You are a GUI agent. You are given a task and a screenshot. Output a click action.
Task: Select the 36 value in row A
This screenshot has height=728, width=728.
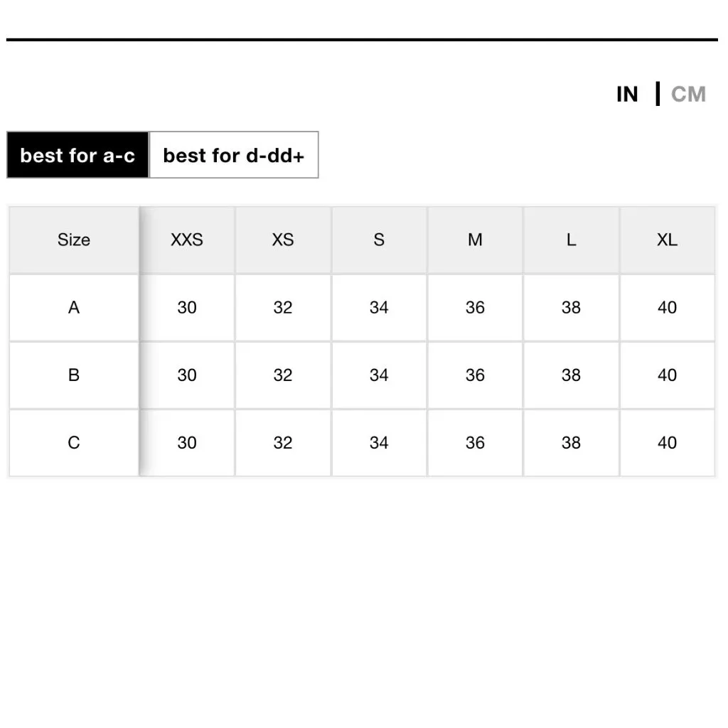tap(475, 308)
